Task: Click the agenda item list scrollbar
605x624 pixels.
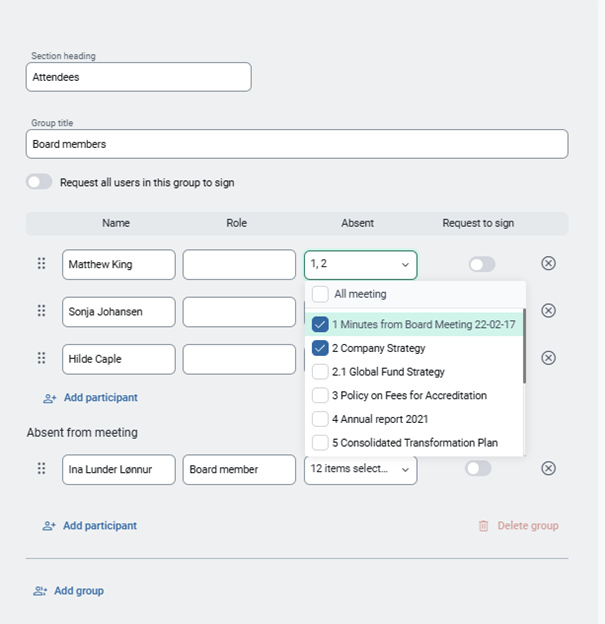Action: [524, 346]
